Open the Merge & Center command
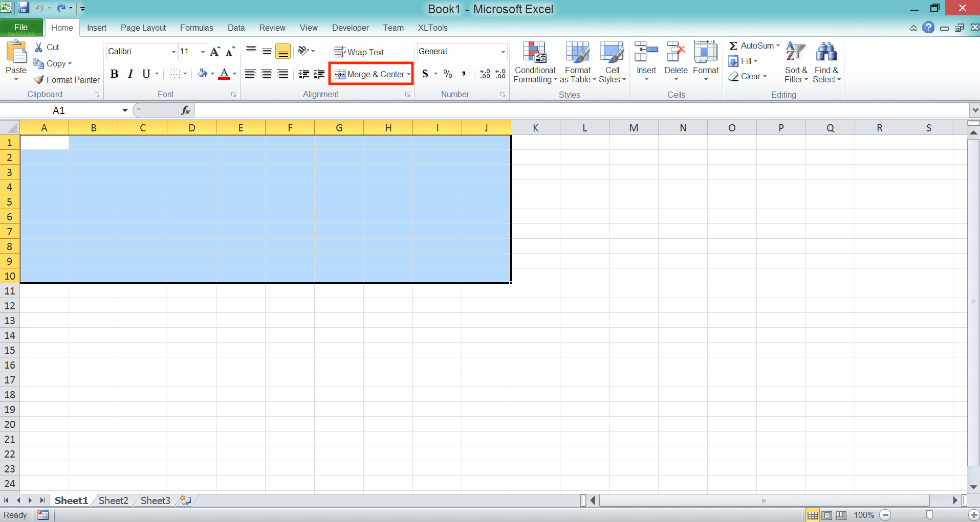This screenshot has height=522, width=980. pyautogui.click(x=370, y=74)
